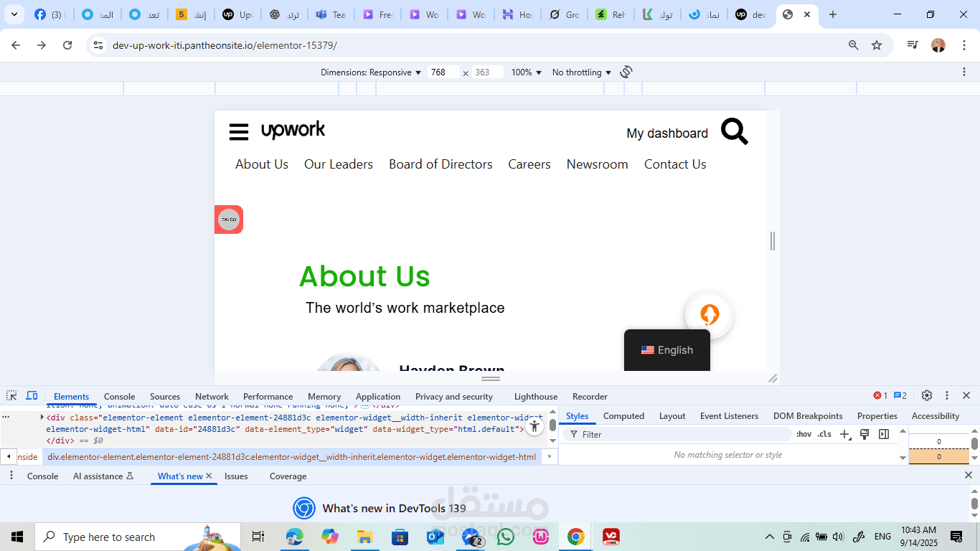Bookmark this page with the star

[x=877, y=45]
